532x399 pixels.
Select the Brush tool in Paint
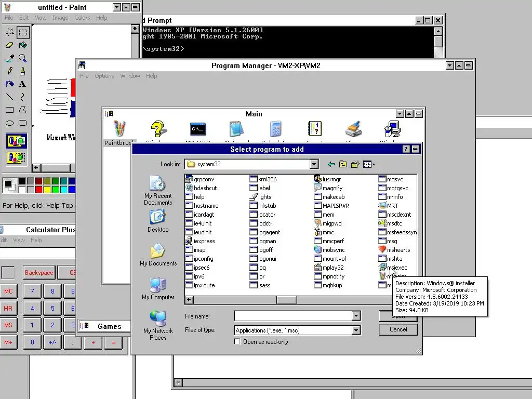[23, 71]
